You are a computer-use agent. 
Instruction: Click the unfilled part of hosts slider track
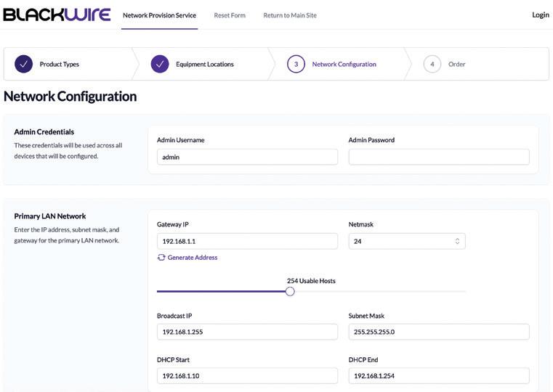point(380,292)
